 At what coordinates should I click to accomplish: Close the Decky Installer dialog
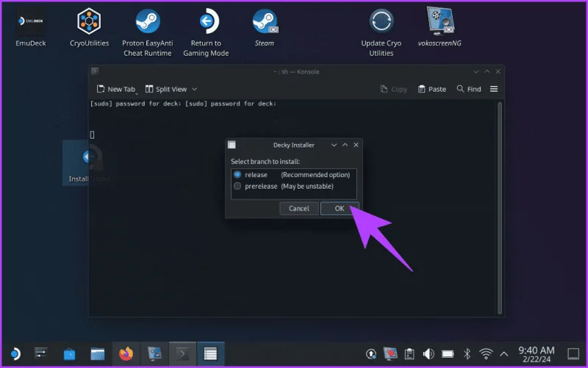click(x=356, y=145)
